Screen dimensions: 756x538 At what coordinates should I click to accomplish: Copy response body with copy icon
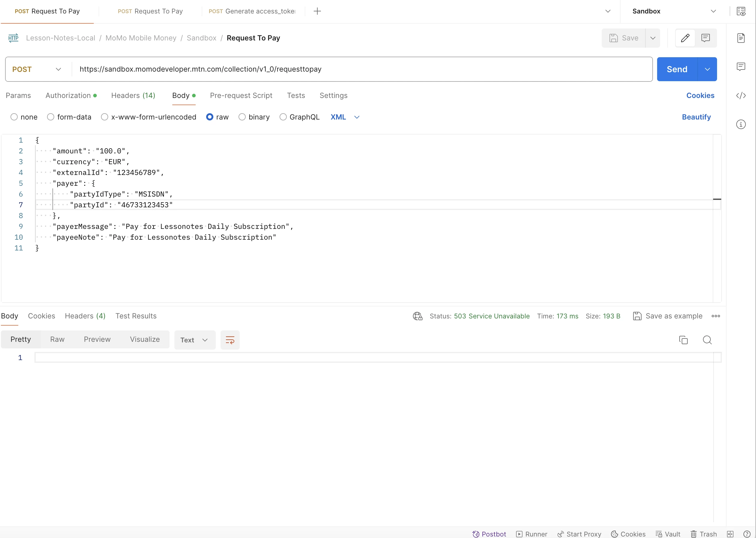(683, 340)
